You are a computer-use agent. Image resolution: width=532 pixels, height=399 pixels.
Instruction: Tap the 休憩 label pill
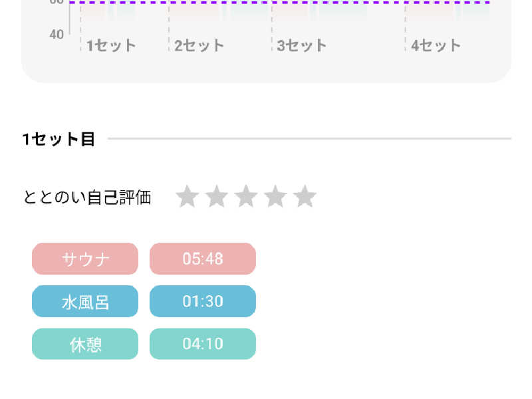click(x=85, y=344)
